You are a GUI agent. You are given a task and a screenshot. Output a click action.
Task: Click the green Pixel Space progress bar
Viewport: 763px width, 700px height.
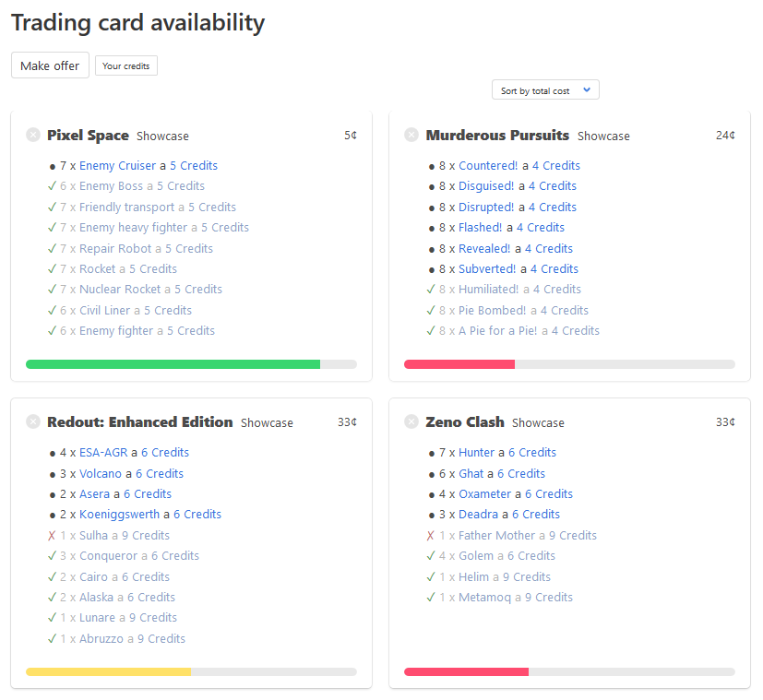(x=173, y=364)
